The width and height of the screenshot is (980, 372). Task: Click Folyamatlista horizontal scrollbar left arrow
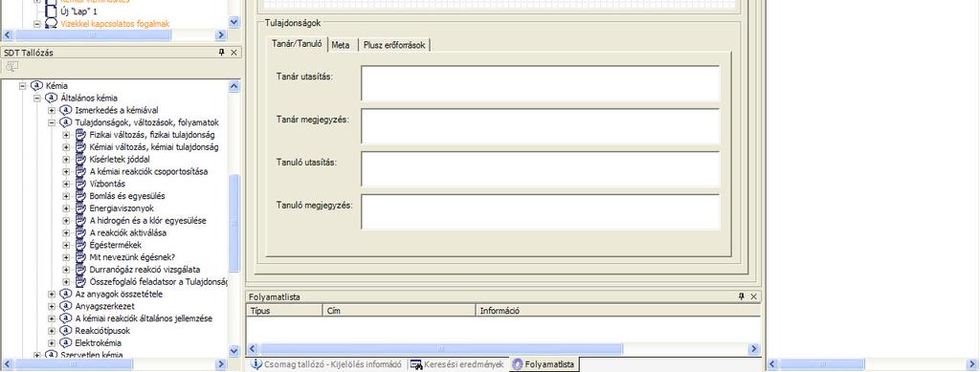[253, 349]
